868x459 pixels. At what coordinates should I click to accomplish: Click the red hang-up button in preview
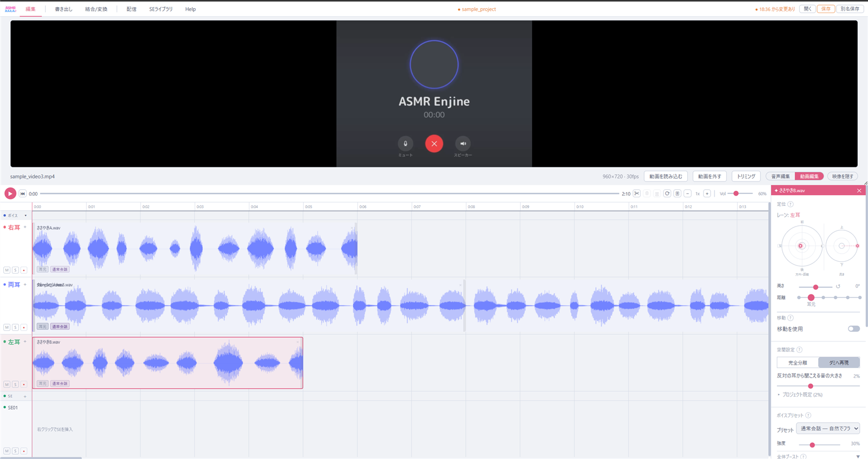pos(434,144)
